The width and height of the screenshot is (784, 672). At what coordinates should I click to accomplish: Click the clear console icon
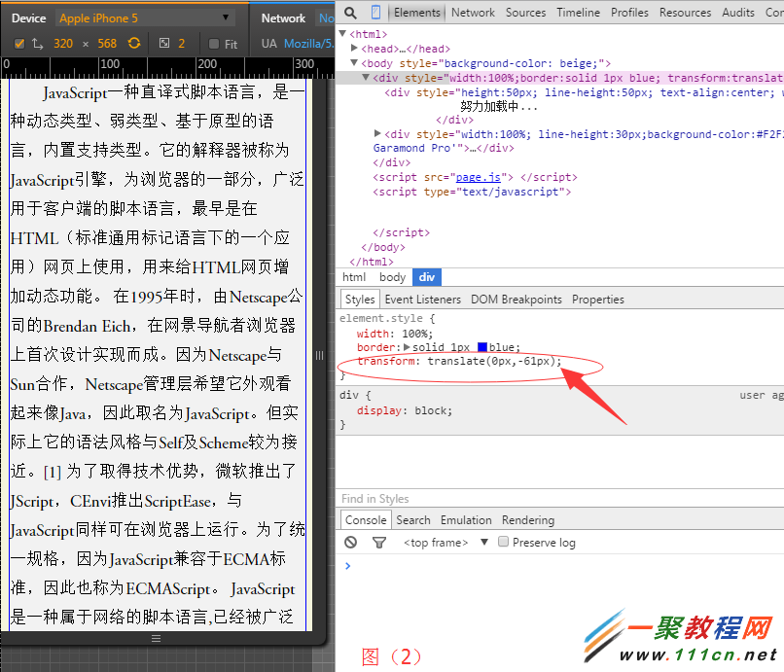350,543
